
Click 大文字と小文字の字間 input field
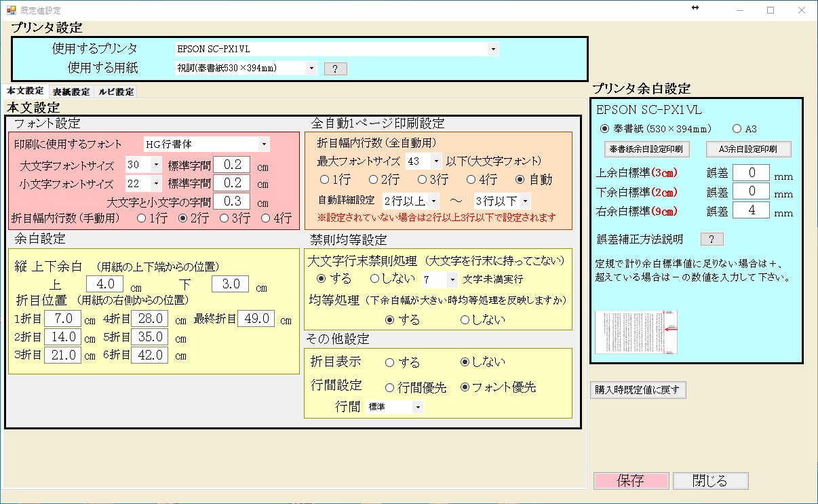pos(231,201)
